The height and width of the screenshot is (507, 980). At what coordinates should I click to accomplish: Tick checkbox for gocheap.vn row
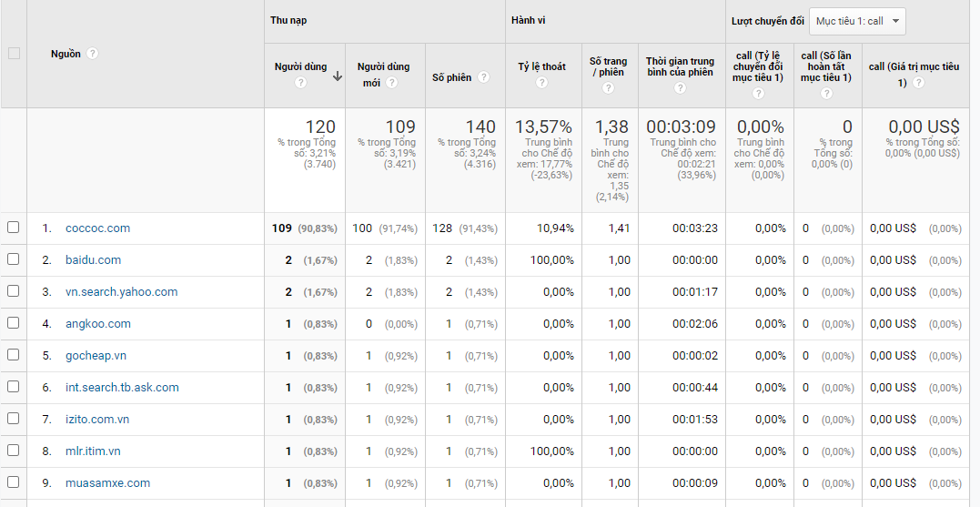pos(13,355)
